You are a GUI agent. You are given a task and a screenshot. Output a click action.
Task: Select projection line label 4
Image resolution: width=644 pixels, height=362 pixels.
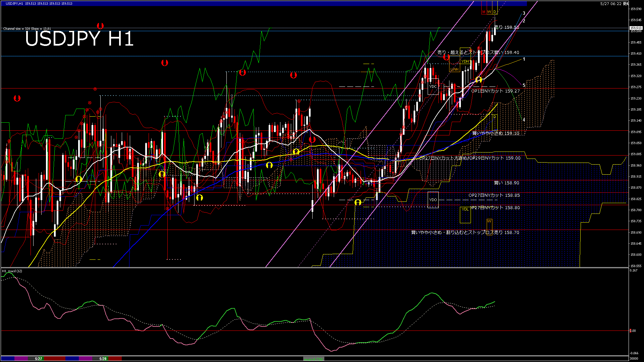point(524,120)
